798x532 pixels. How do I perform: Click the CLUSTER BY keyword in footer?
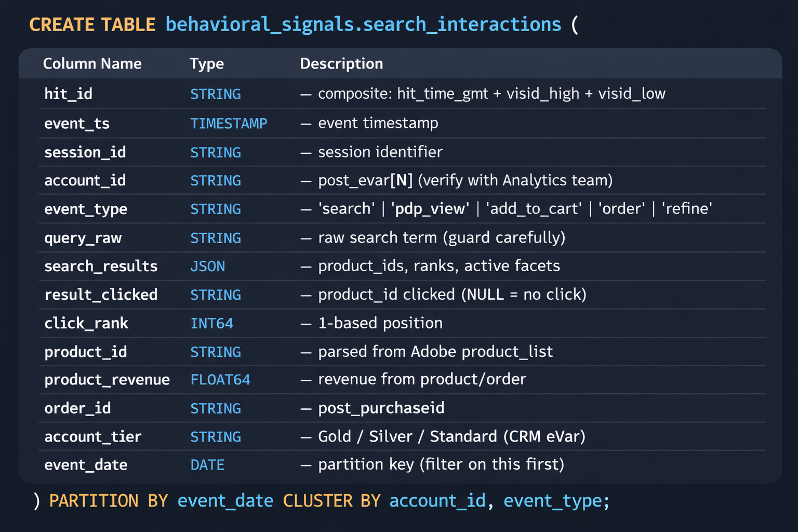(331, 501)
